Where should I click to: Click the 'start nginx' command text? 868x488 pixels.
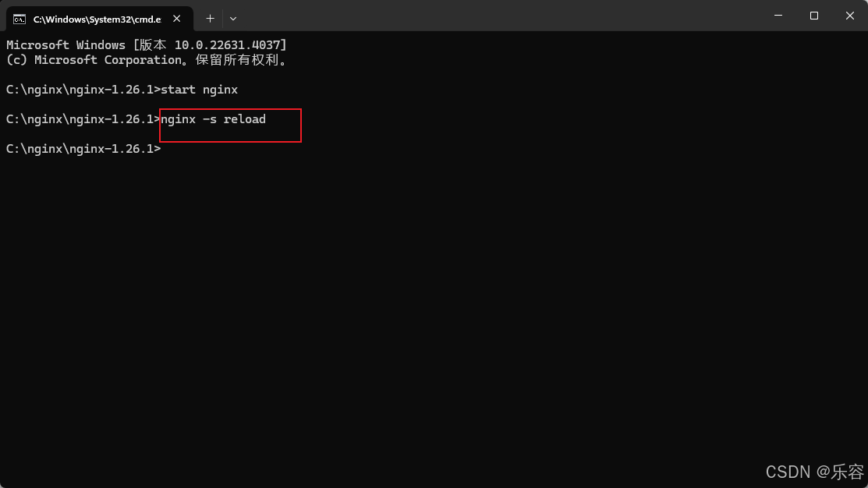click(x=200, y=90)
